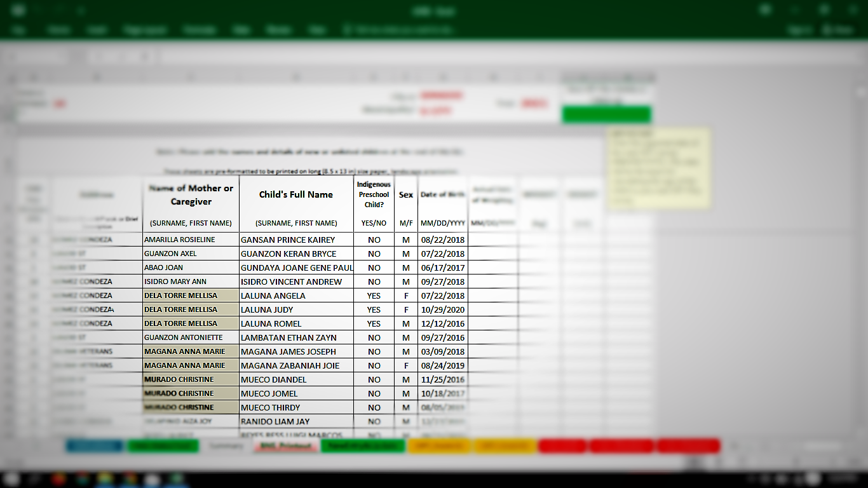Image resolution: width=868 pixels, height=488 pixels.
Task: Click the LALUNA ROMEL cell
Action: [x=296, y=323]
